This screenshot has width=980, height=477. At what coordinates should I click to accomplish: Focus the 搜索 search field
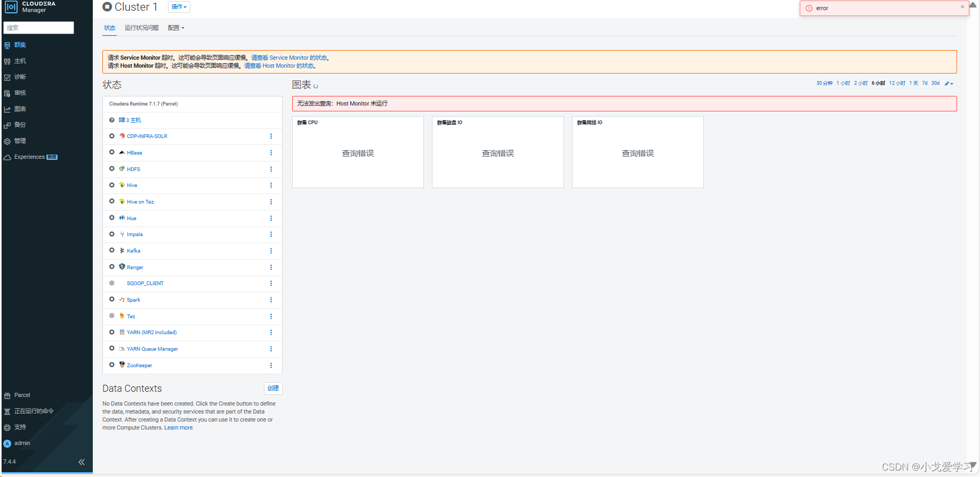[38, 28]
